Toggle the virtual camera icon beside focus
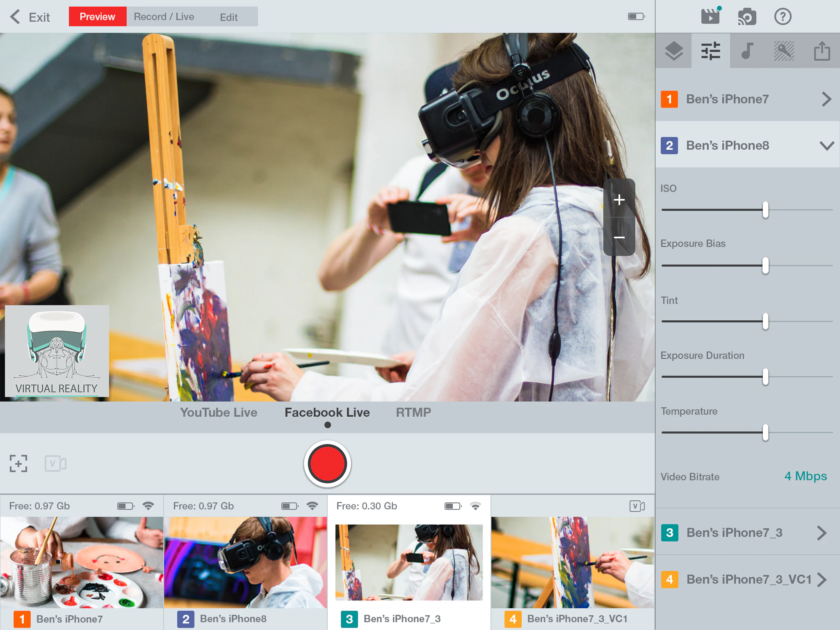Image resolution: width=840 pixels, height=630 pixels. coord(55,463)
